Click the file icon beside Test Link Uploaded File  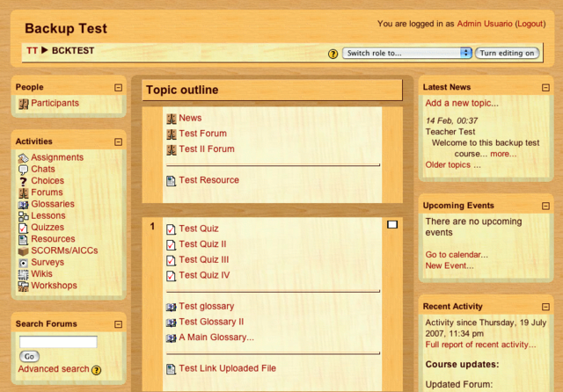pyautogui.click(x=172, y=369)
